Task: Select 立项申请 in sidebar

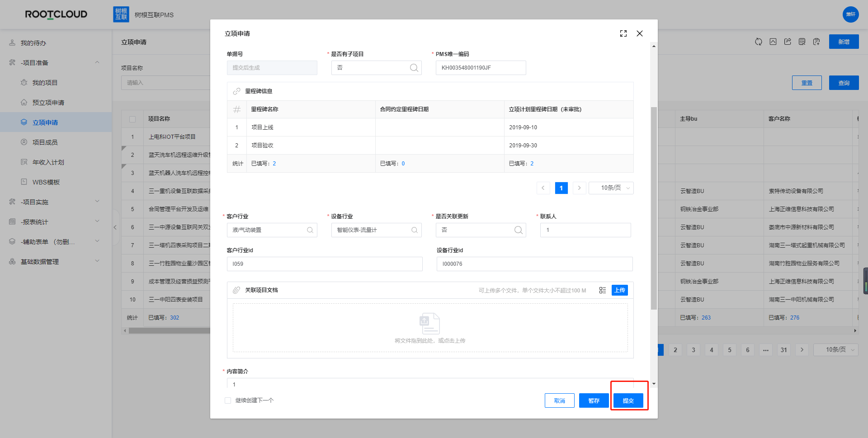Action: pyautogui.click(x=56, y=122)
